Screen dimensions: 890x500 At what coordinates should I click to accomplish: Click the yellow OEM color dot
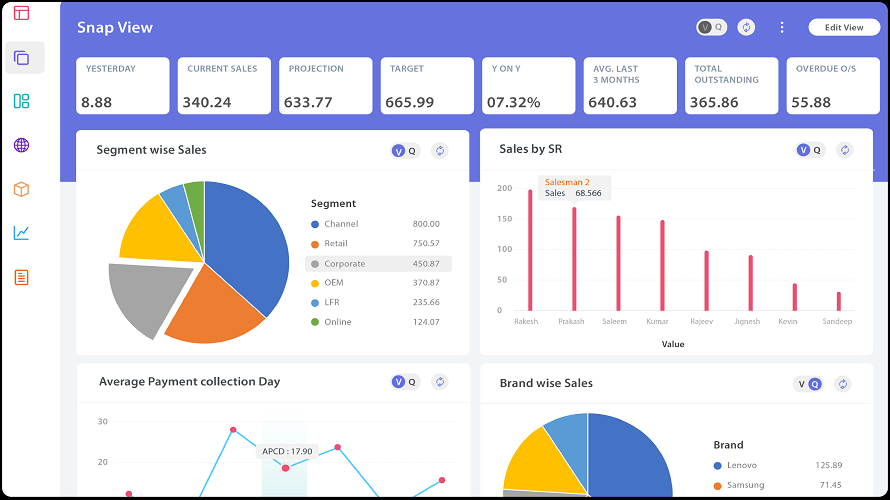(x=315, y=284)
